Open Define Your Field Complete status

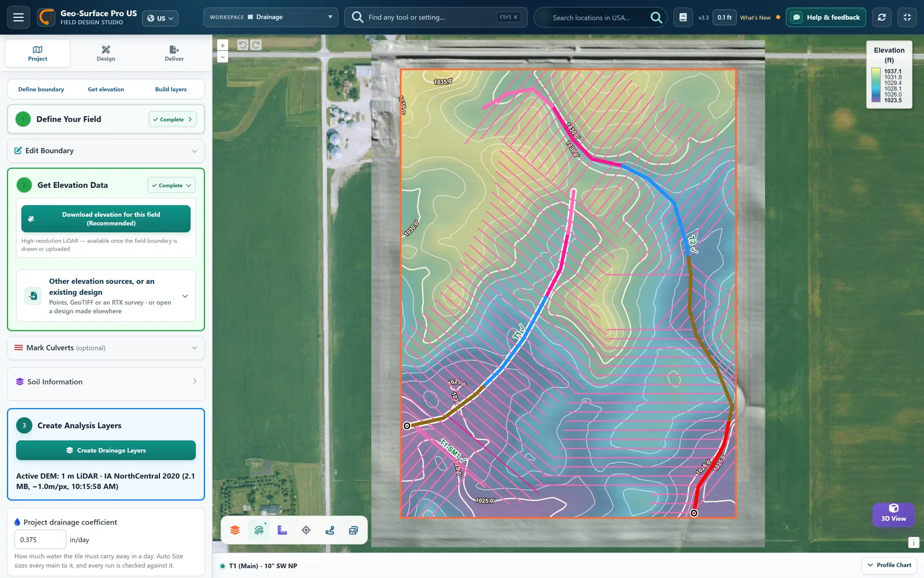coord(172,120)
